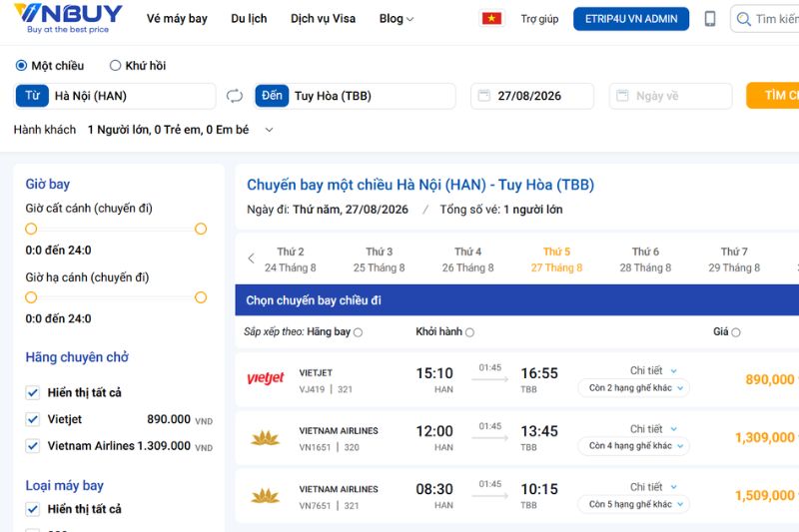Toggle Hiển thị tất cả under Loại máy bay

coord(33,509)
